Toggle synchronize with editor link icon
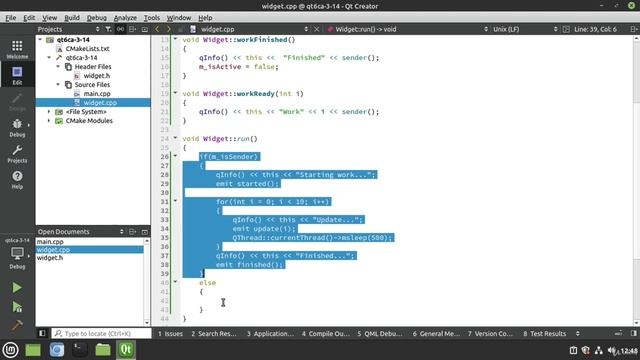Screen dimensions: 640x360 tap(120, 29)
